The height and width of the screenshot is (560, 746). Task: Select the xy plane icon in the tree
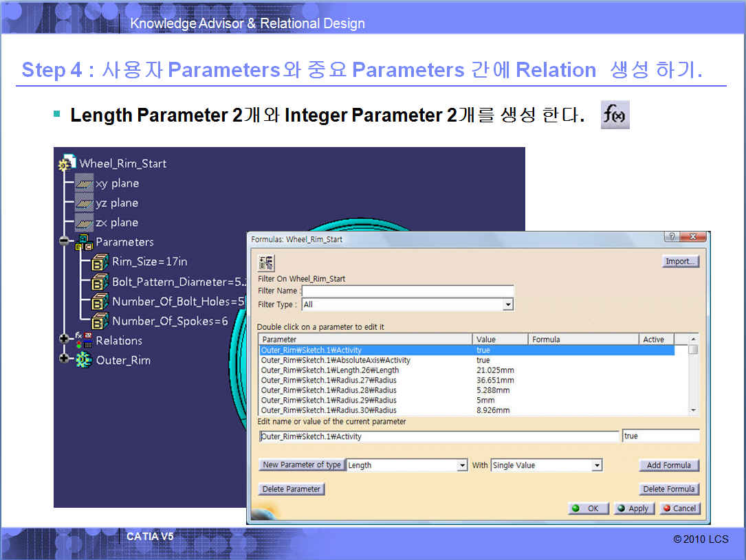click(85, 183)
